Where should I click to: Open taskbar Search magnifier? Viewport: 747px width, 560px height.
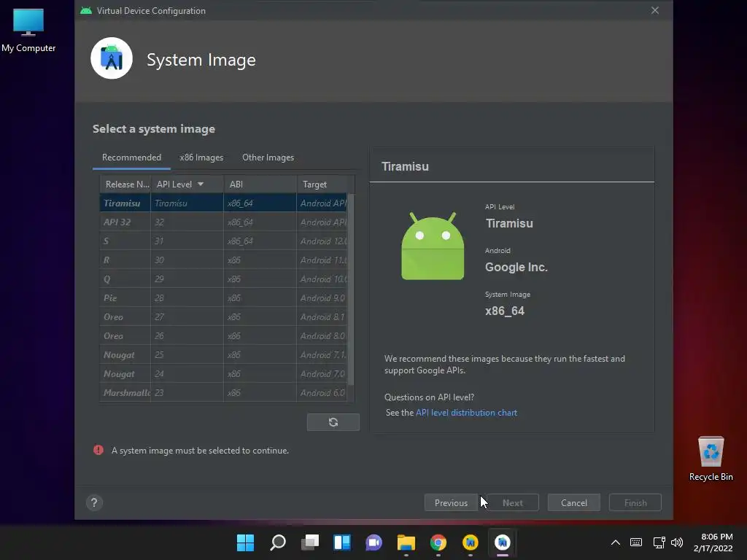(278, 542)
